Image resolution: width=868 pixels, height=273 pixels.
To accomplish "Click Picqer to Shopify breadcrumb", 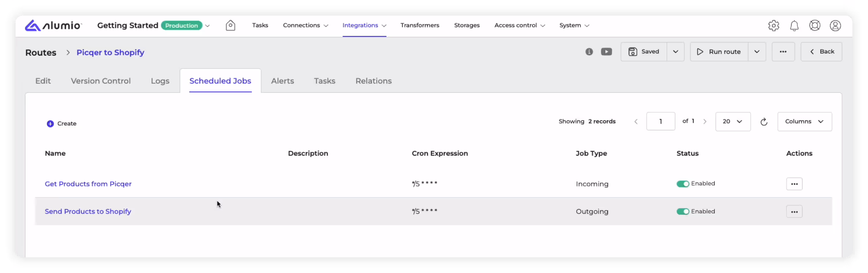I will click(111, 52).
